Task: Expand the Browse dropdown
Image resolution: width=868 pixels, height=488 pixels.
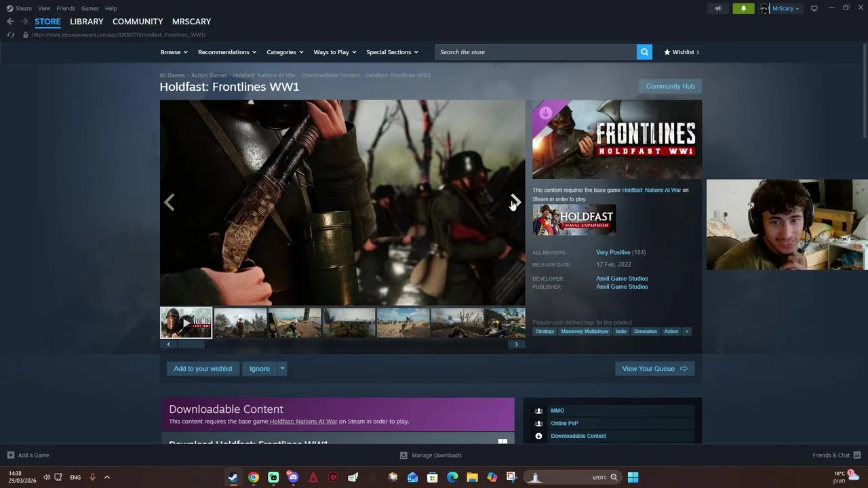Action: pyautogui.click(x=174, y=52)
